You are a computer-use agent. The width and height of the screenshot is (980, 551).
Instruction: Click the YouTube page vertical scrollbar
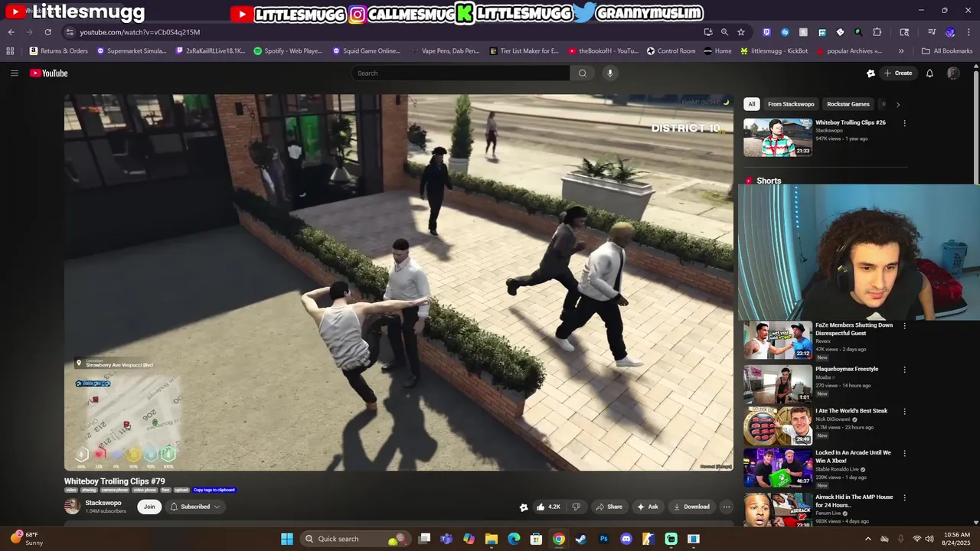[x=975, y=126]
